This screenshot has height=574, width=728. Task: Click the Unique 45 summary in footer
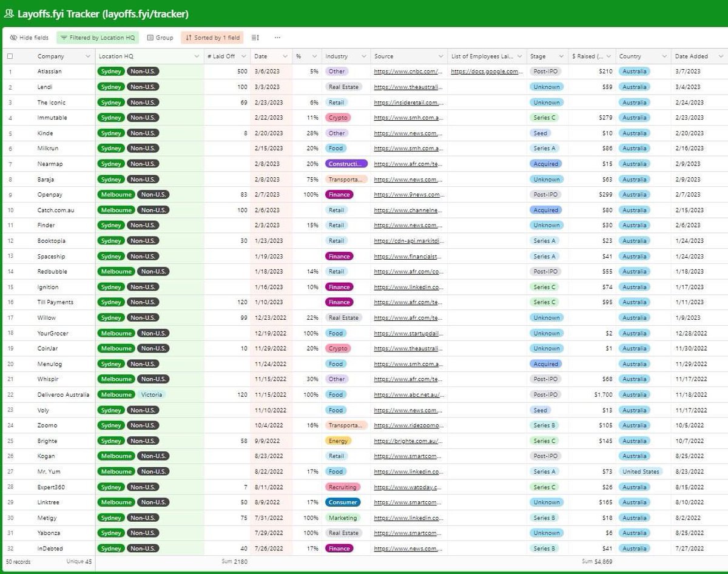pyautogui.click(x=79, y=562)
